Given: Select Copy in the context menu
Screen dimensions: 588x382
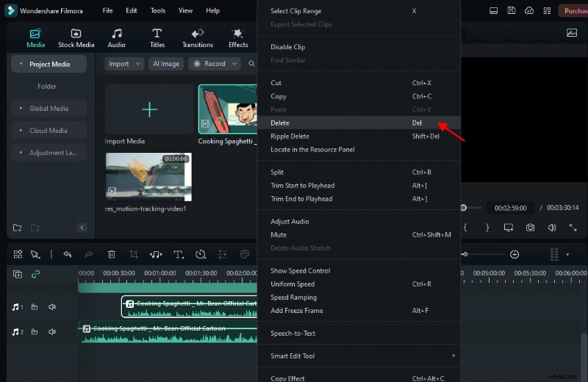Looking at the screenshot, I should (x=359, y=96).
